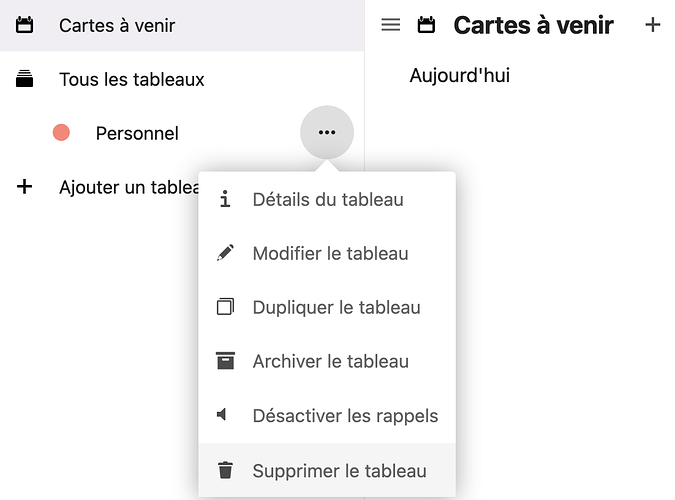675x500 pixels.
Task: Click the stacked boards icon for Tous les tableaux
Action: pyautogui.click(x=25, y=79)
